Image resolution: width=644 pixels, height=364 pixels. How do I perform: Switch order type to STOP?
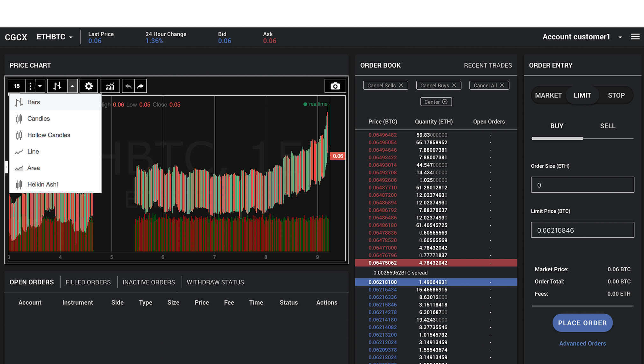coord(616,95)
